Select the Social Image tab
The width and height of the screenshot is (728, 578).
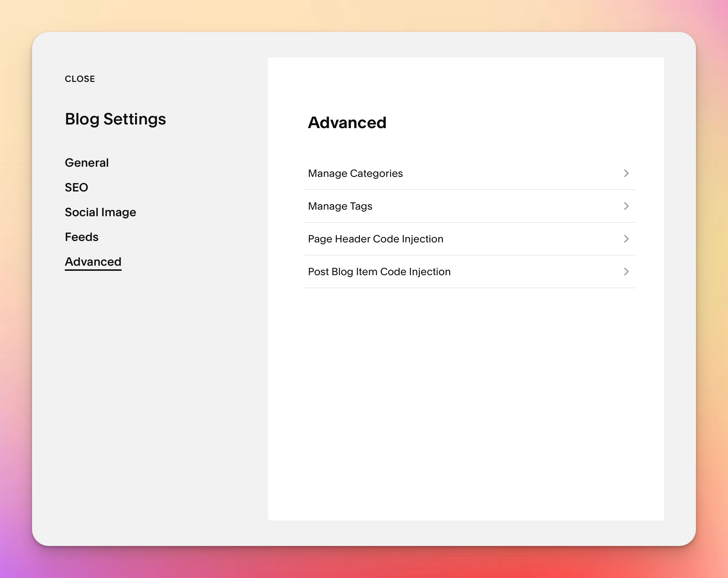100,212
